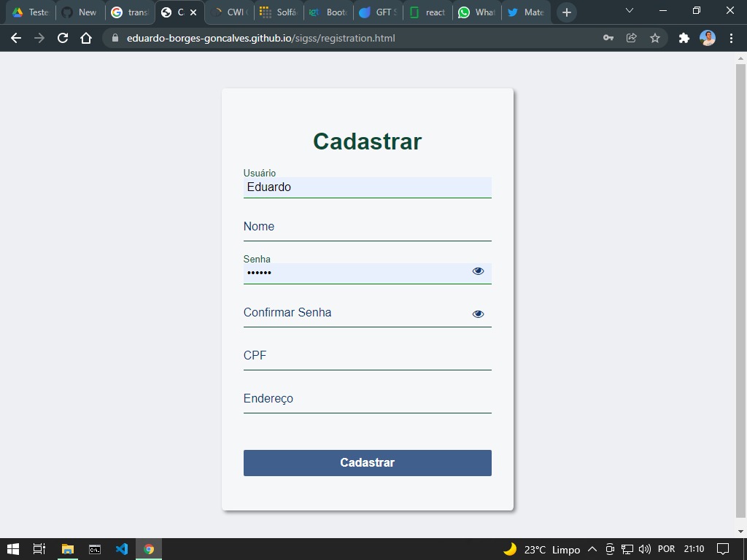
Task: Switch to the Twitter Mate tab
Action: point(527,12)
